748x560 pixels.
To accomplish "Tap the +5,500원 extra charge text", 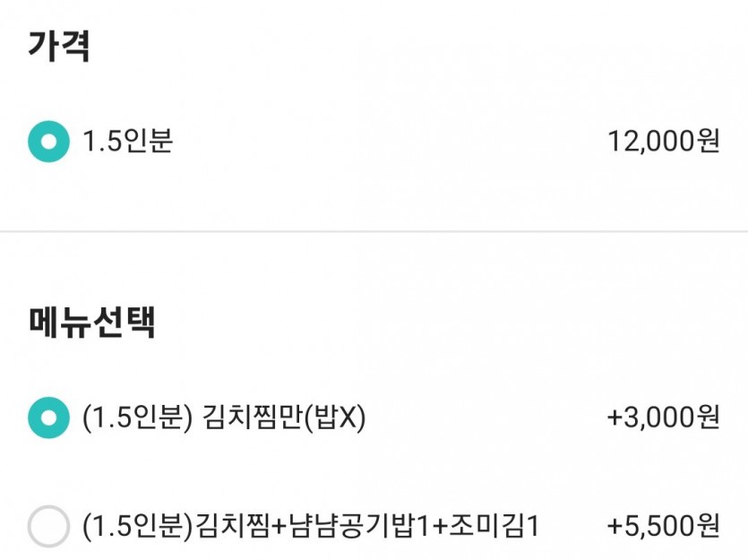I will 663,526.
